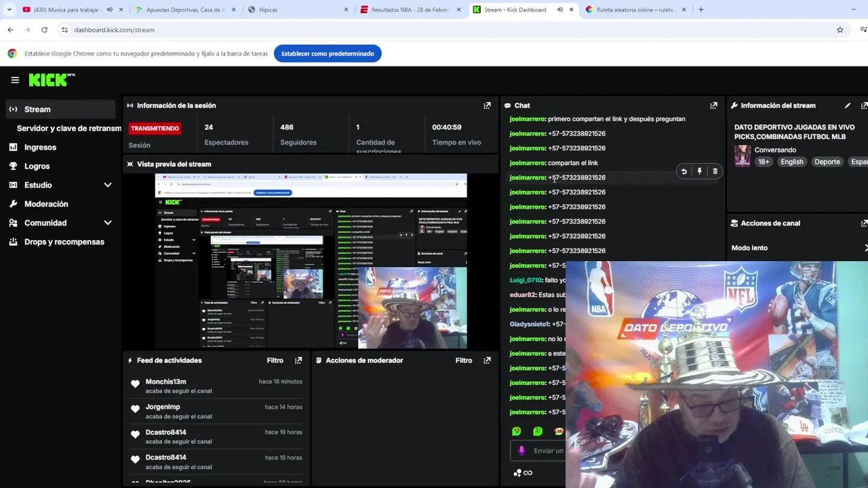
Task: Click the 00:40:59 Tiempo en vivo value
Action: (x=447, y=127)
